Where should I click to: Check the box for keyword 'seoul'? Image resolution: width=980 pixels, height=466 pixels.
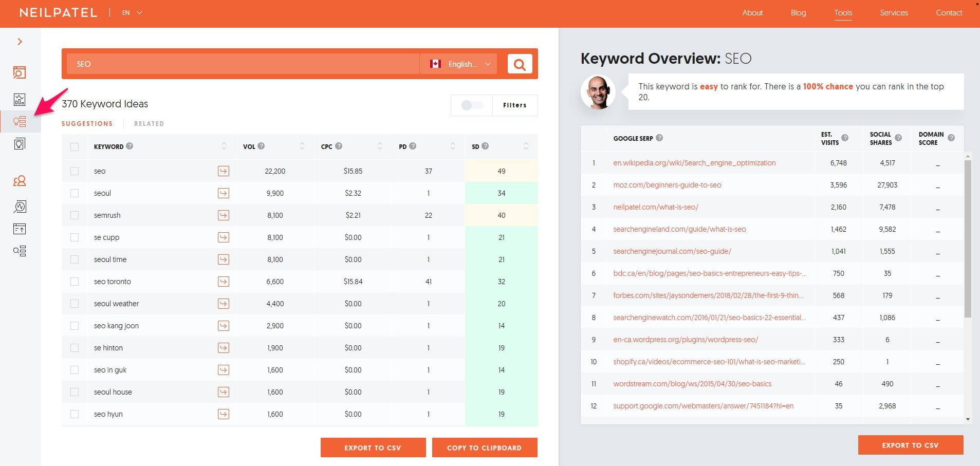(x=75, y=193)
